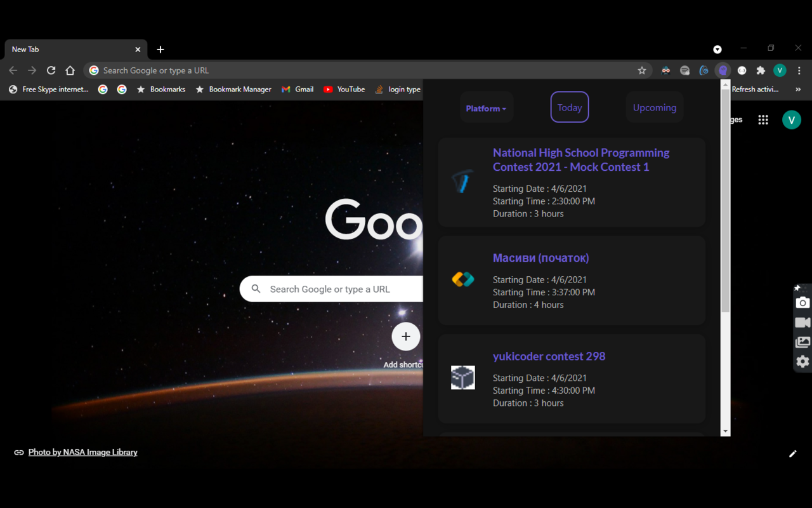The width and height of the screenshot is (812, 508).
Task: Click the Starting Time 3:37:00 PM text
Action: pyautogui.click(x=544, y=292)
